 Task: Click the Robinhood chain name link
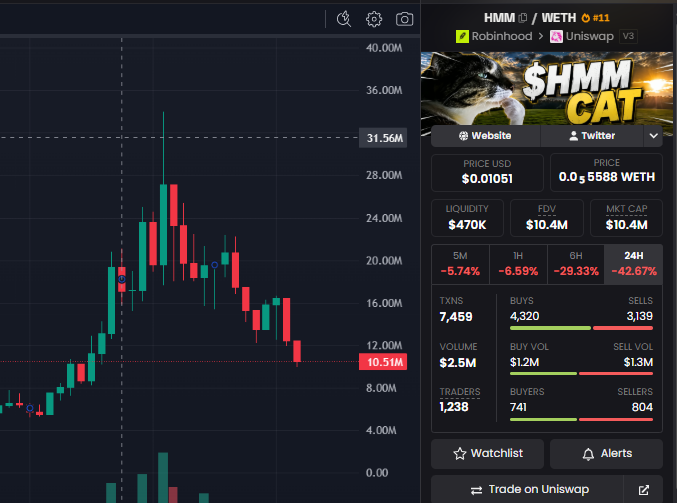[502, 36]
